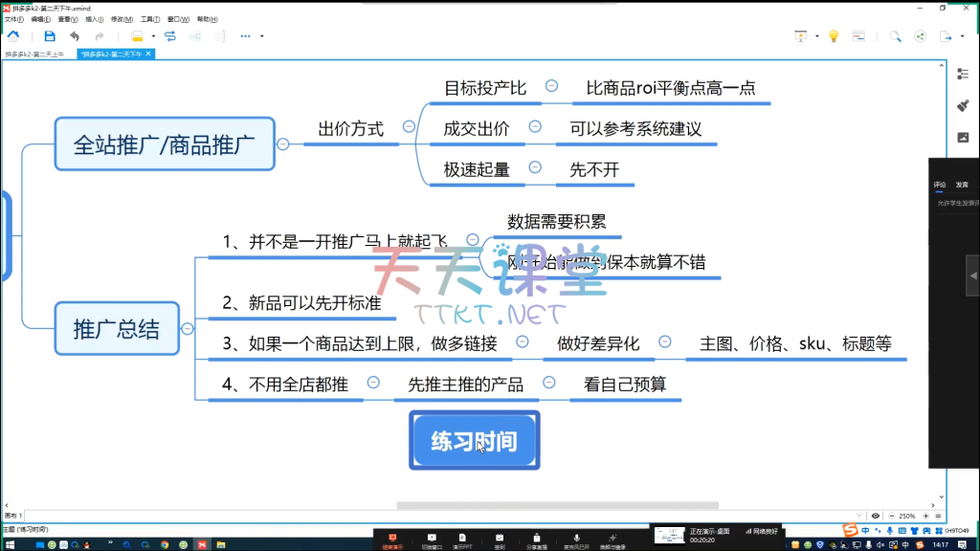This screenshot has height=551, width=980.
Task: Open the image panel icon in right sidebar
Action: (963, 138)
